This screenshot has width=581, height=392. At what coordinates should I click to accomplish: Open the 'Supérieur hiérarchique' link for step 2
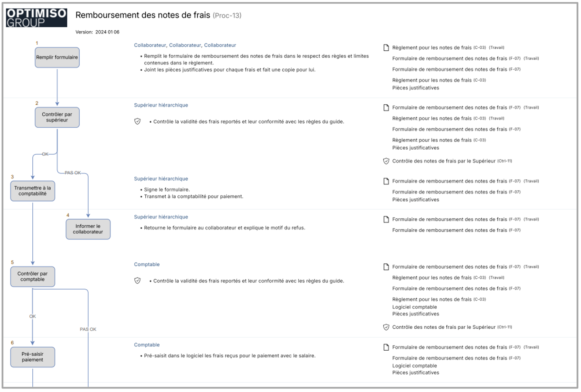pos(161,105)
